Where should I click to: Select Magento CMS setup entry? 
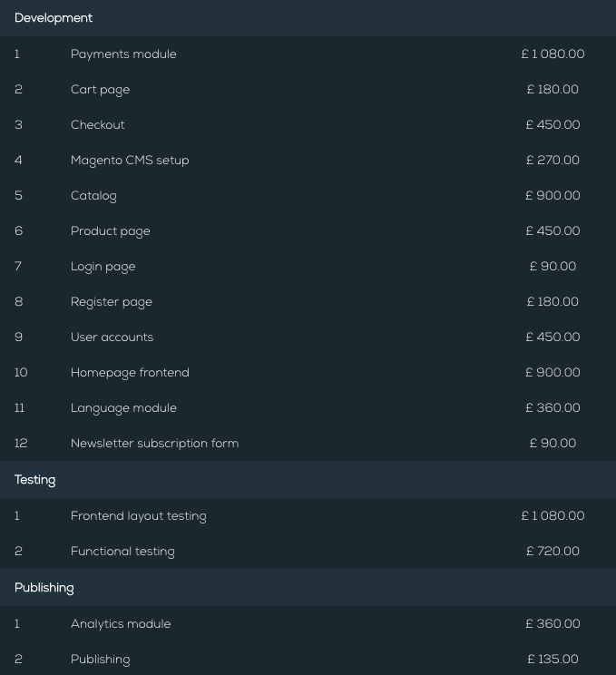[x=130, y=161]
